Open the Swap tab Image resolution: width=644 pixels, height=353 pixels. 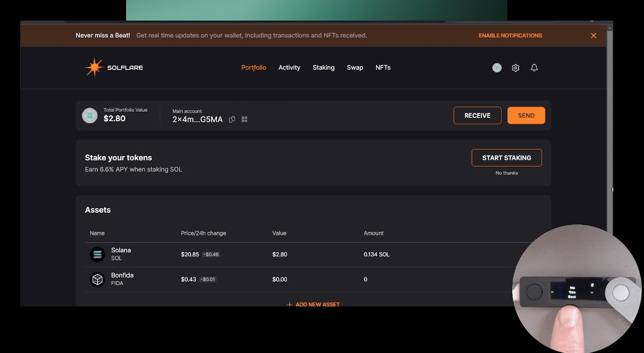(355, 68)
